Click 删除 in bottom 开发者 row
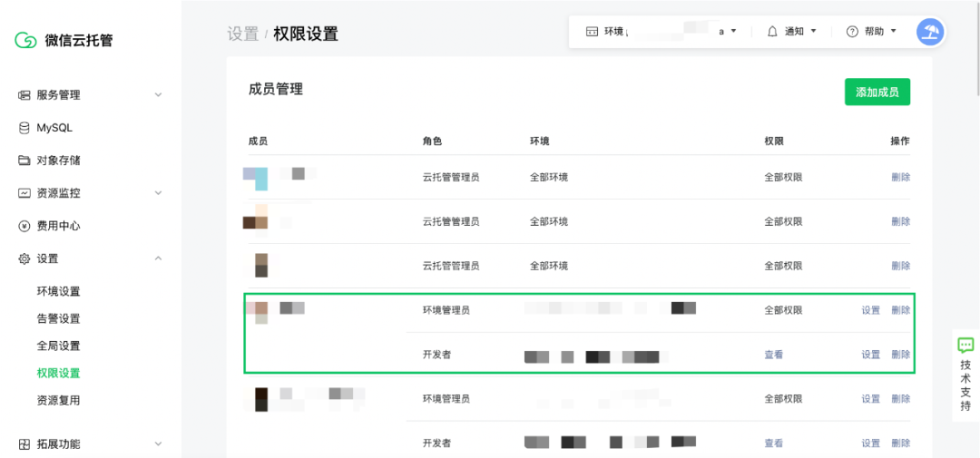The height and width of the screenshot is (458, 980). 901,443
